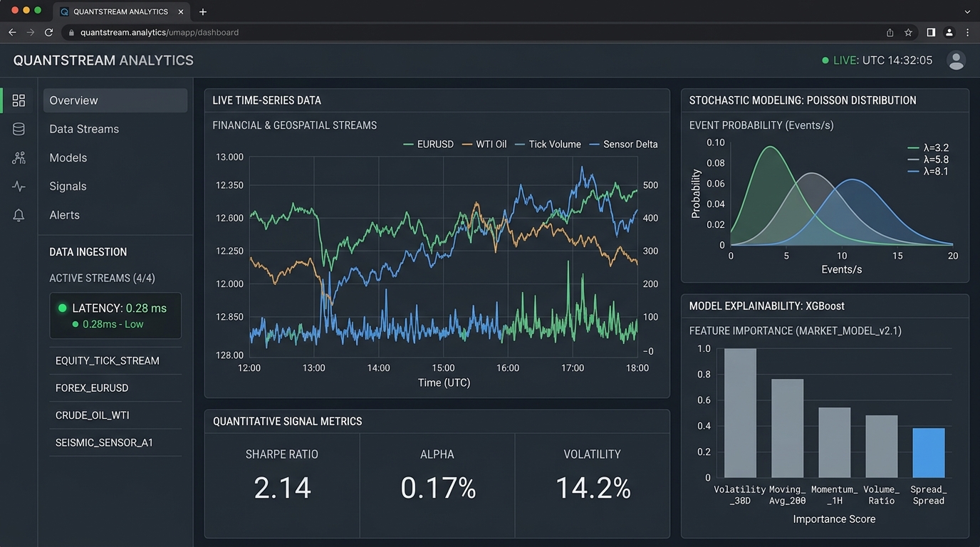Image resolution: width=980 pixels, height=547 pixels.
Task: Click the site lock icon in address bar
Action: tap(71, 33)
